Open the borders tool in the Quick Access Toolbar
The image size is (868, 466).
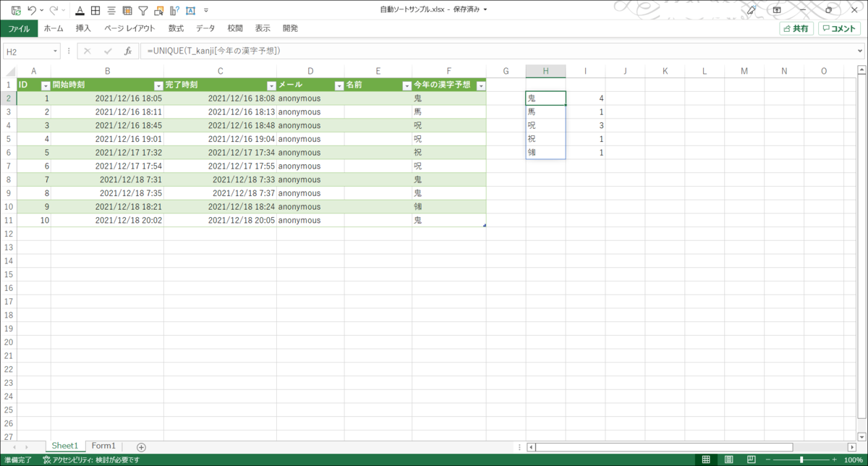95,10
